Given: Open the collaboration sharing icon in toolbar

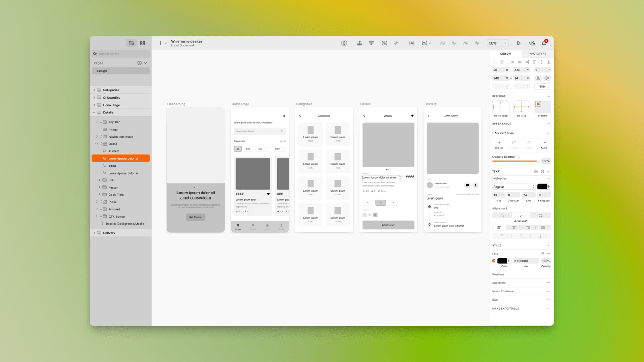Looking at the screenshot, I should coord(532,43).
